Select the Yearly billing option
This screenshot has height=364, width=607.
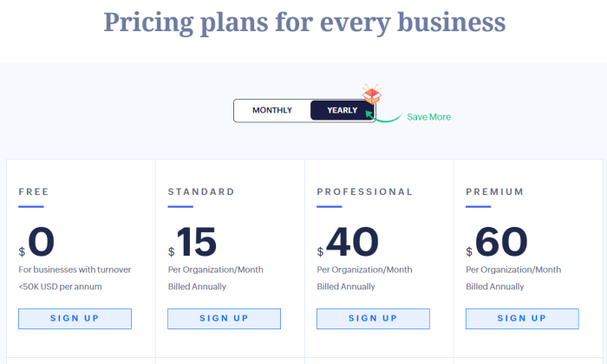[342, 110]
